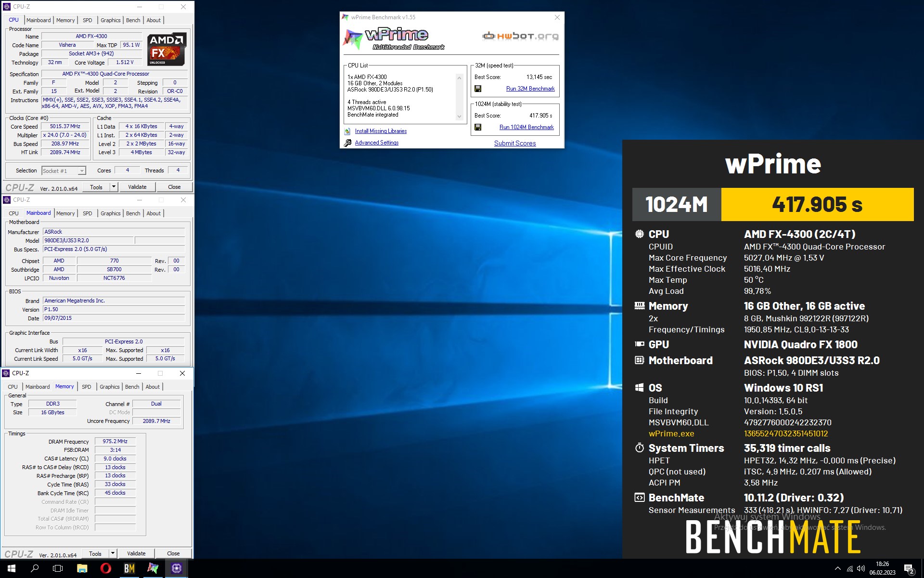The height and width of the screenshot is (578, 924).
Task: Open the taskbar clock showing 18:26
Action: pyautogui.click(x=882, y=568)
